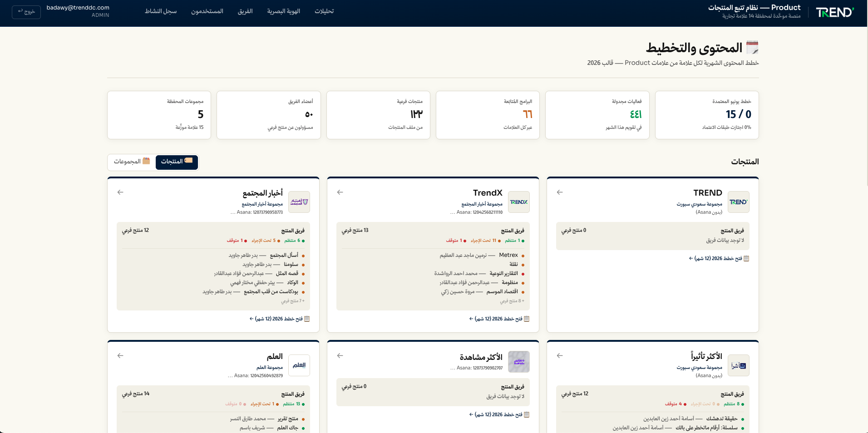Open the TREND product card arrow
Image resolution: width=868 pixels, height=433 pixels.
click(560, 192)
